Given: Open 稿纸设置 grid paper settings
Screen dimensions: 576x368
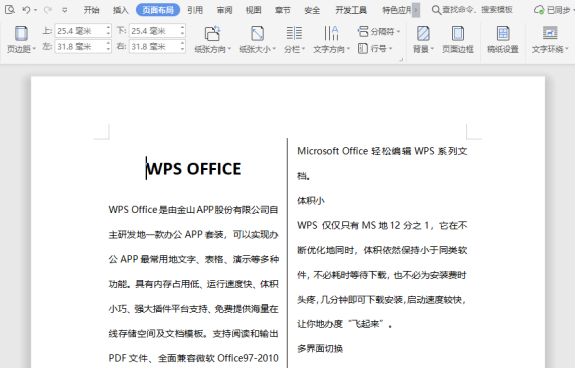Looking at the screenshot, I should pyautogui.click(x=503, y=33).
